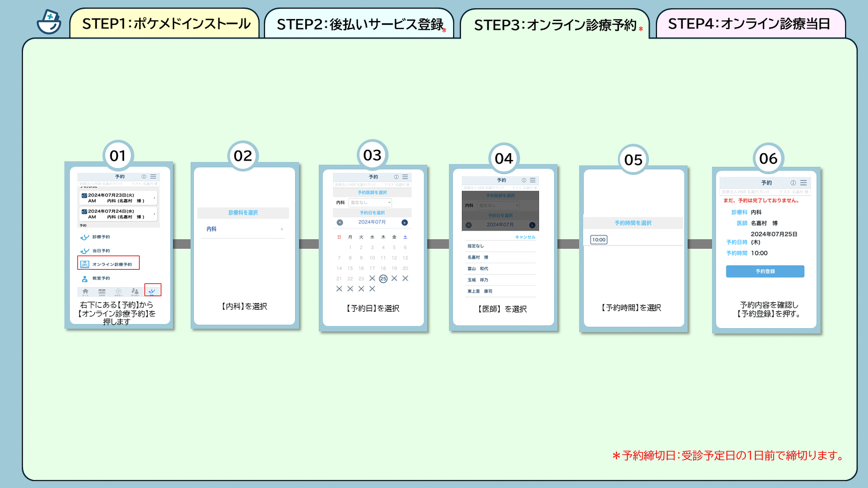Switch to the STEP2 後払いサービス登録 tab
The width and height of the screenshot is (868, 488).
359,24
